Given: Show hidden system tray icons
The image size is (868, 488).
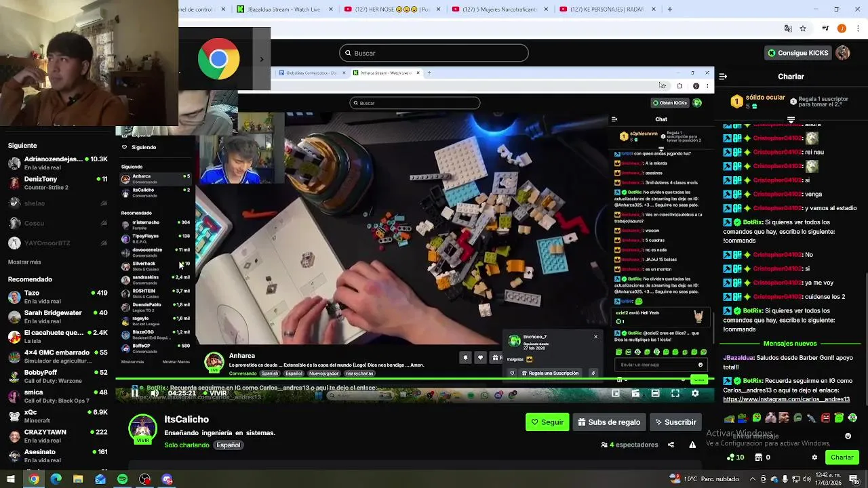Looking at the screenshot, I should pyautogui.click(x=752, y=479).
